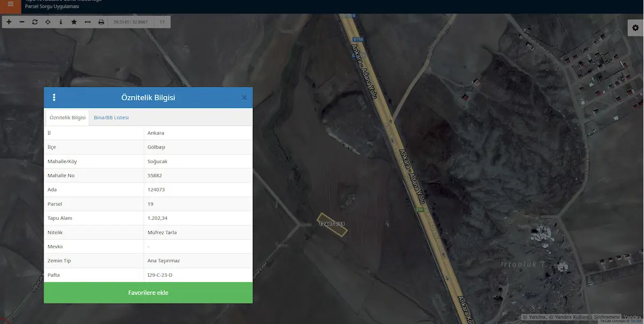The image size is (644, 324).
Task: Choose the distance measure arrow tool
Action: (87, 22)
